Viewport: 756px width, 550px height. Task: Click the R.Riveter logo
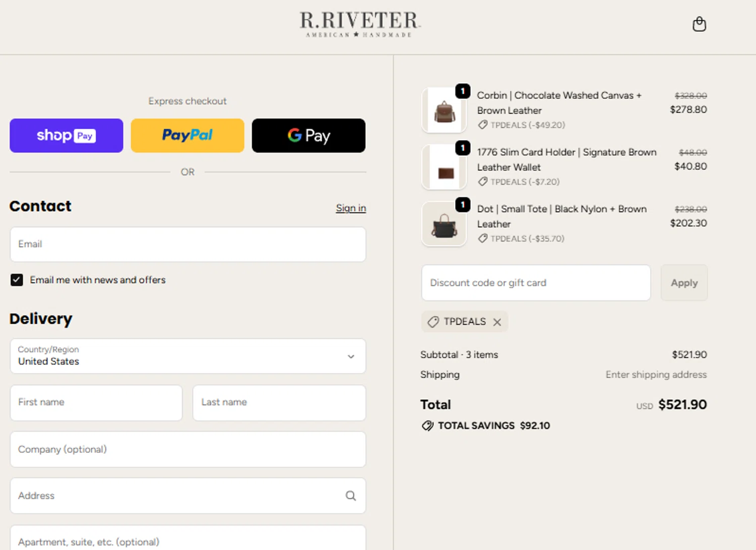360,24
